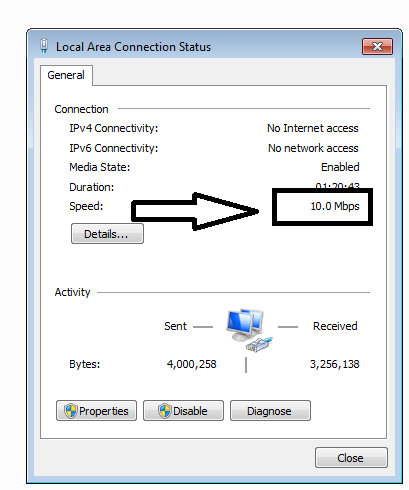The height and width of the screenshot is (490, 409).
Task: Click the Close button
Action: 351,458
